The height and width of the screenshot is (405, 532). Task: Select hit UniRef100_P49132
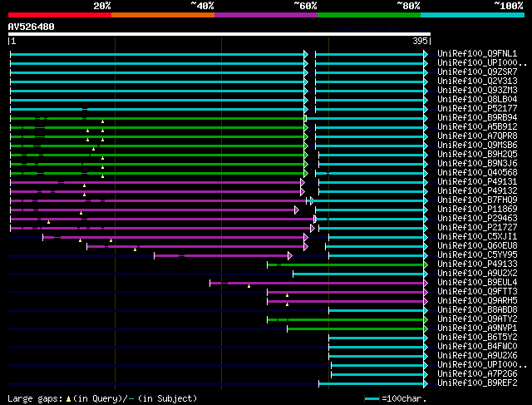pyautogui.click(x=477, y=191)
